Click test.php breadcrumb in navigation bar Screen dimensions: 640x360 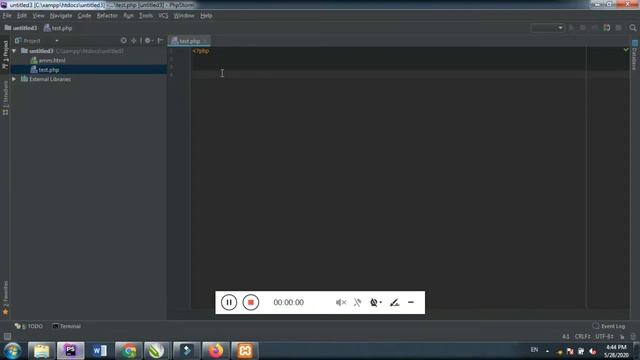[58, 28]
